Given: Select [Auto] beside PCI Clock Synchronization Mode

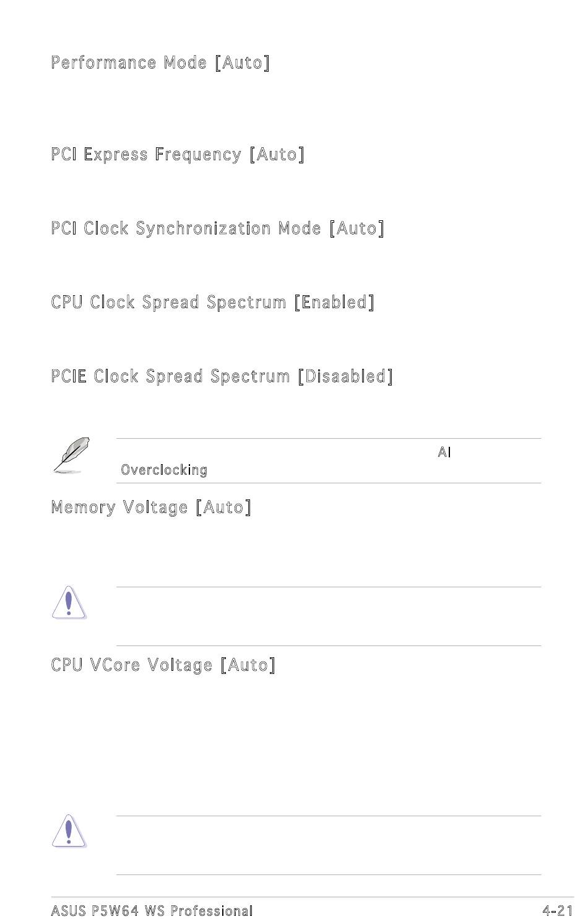Looking at the screenshot, I should point(357,228).
